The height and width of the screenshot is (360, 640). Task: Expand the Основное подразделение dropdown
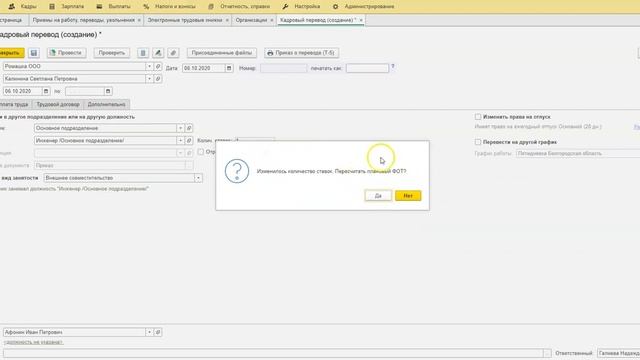pos(180,128)
